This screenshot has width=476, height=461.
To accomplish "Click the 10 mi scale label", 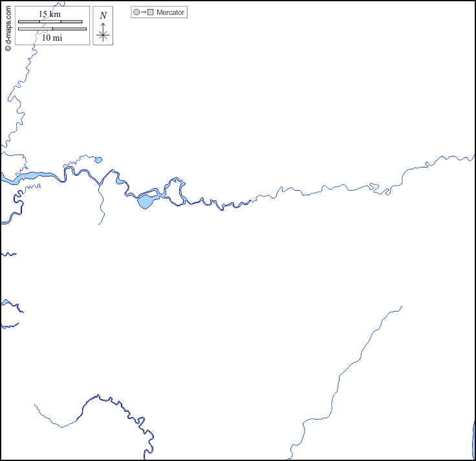I will click(x=51, y=38).
